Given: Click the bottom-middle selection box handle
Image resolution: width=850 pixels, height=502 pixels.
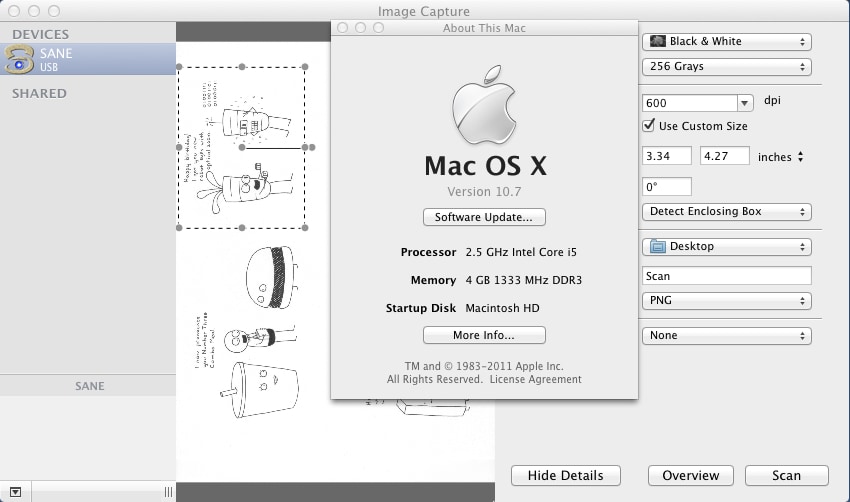Looking at the screenshot, I should [x=242, y=228].
